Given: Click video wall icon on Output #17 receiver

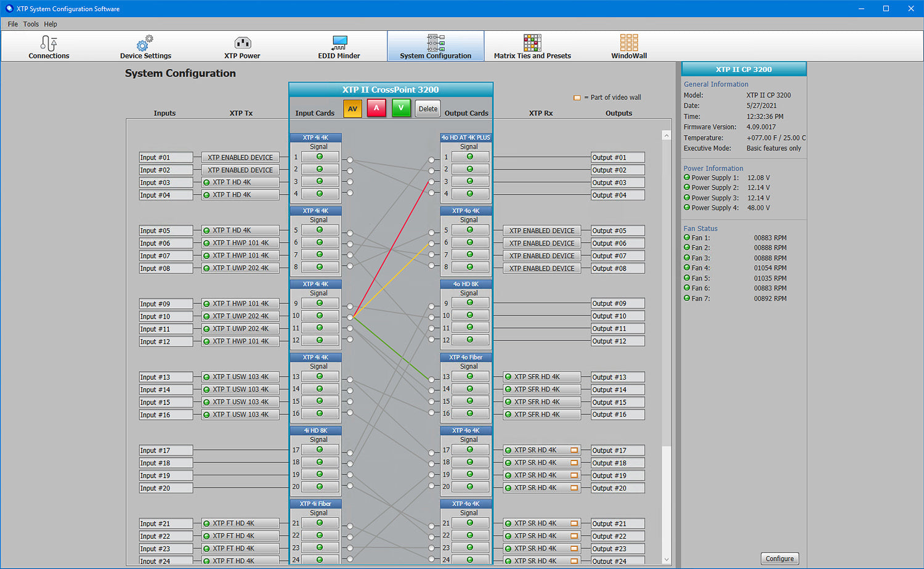Looking at the screenshot, I should pos(574,450).
